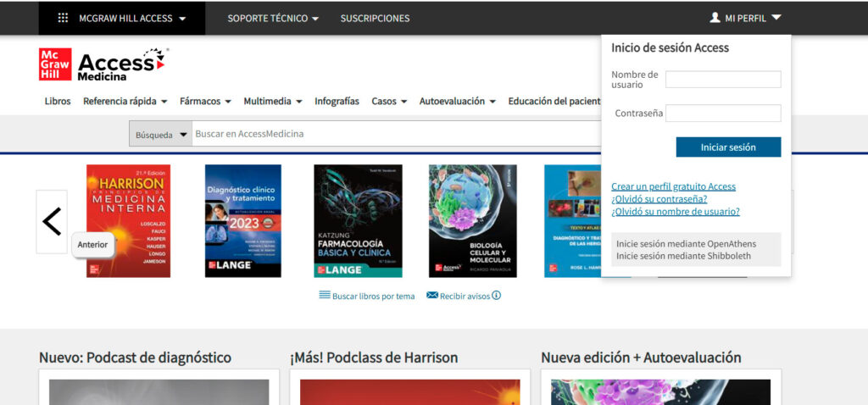Open Buscar libros por tema link

373,296
